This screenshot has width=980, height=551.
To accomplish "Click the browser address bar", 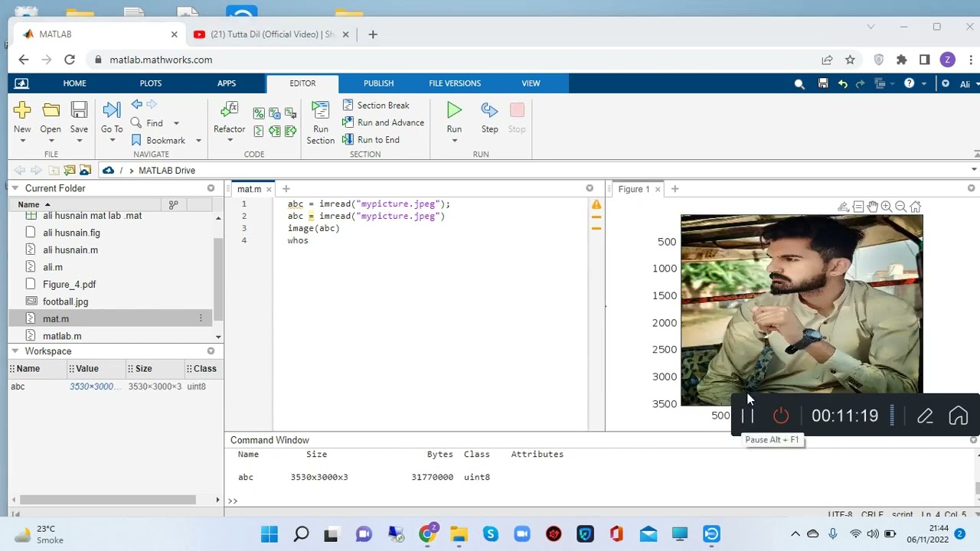I will pyautogui.click(x=452, y=60).
